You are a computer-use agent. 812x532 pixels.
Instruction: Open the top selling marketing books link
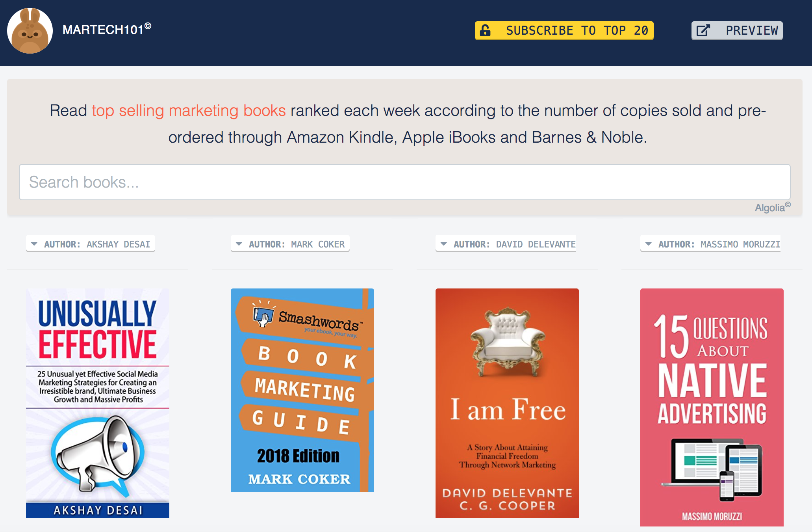coord(188,110)
